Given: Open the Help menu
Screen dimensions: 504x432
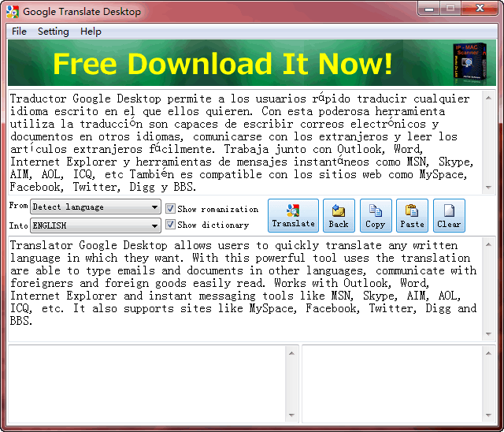Looking at the screenshot, I should pyautogui.click(x=91, y=32).
